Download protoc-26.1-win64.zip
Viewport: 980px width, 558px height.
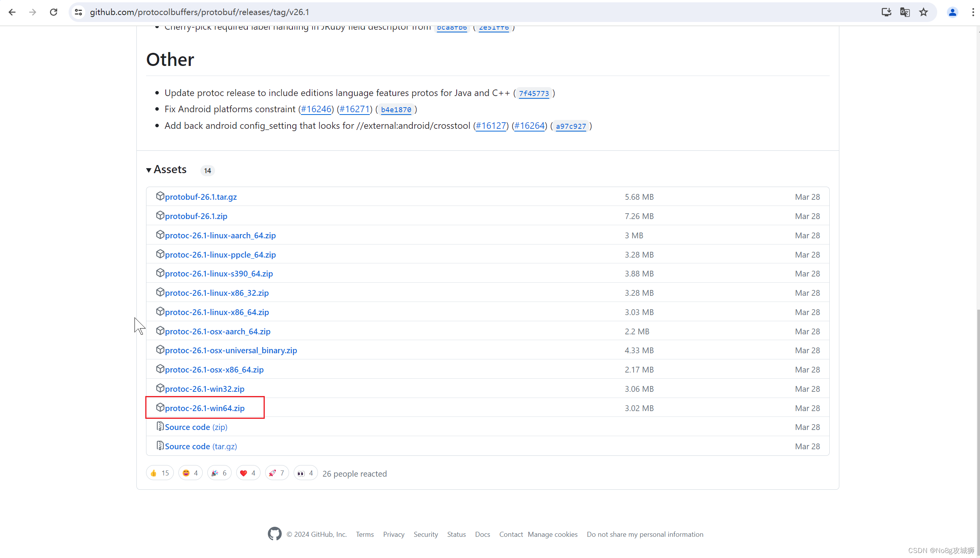[x=205, y=408]
